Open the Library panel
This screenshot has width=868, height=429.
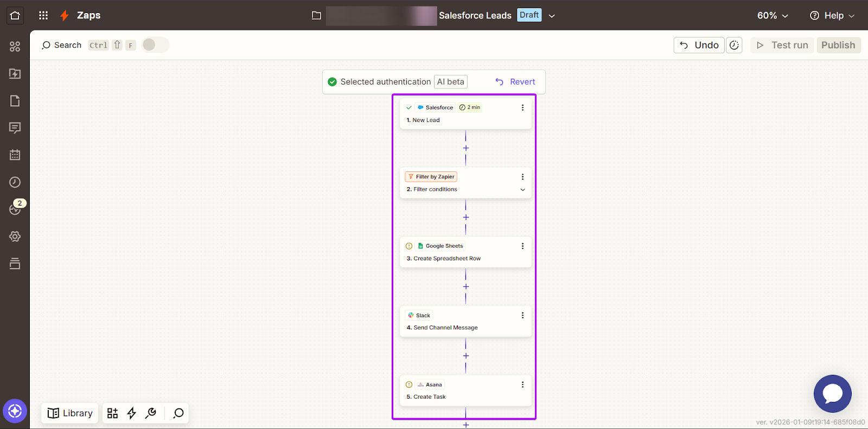(70, 413)
